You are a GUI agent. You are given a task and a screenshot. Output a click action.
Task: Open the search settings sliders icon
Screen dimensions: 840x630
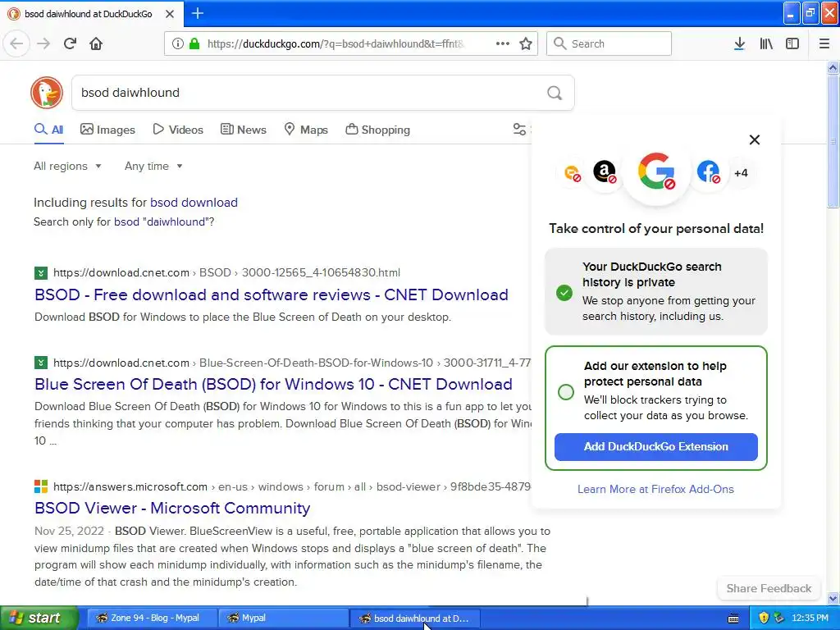[519, 129]
